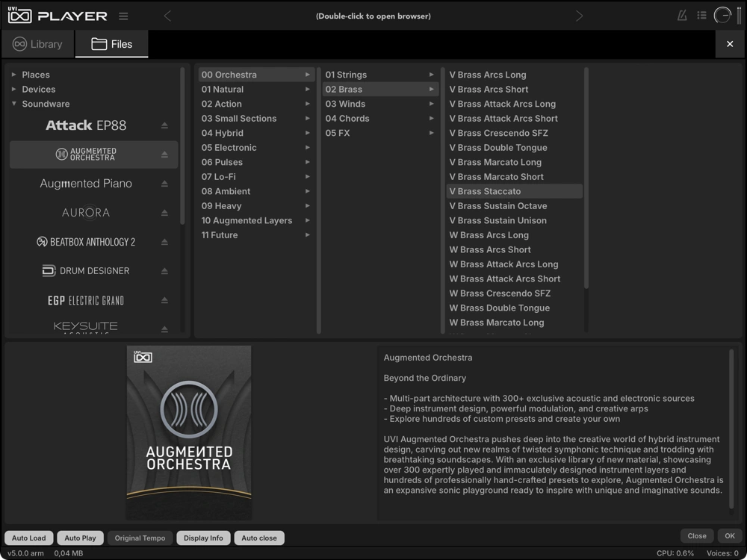Open the 06 Pulses category folder

(x=256, y=162)
